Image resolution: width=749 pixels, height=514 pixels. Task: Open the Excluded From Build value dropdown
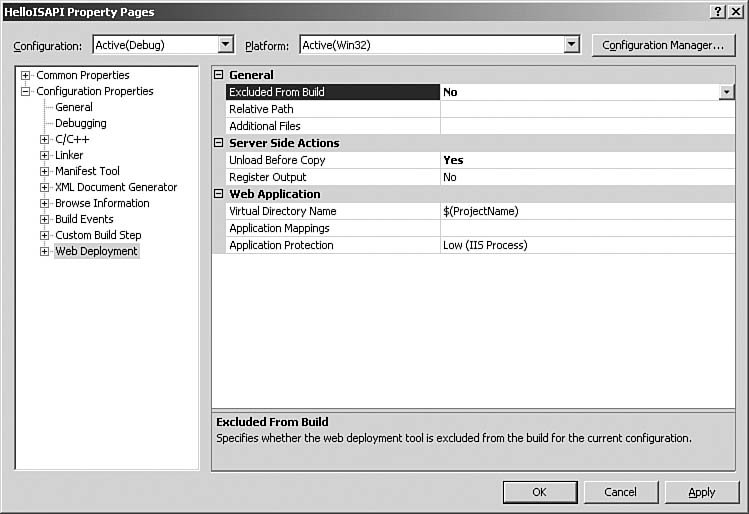pyautogui.click(x=726, y=92)
